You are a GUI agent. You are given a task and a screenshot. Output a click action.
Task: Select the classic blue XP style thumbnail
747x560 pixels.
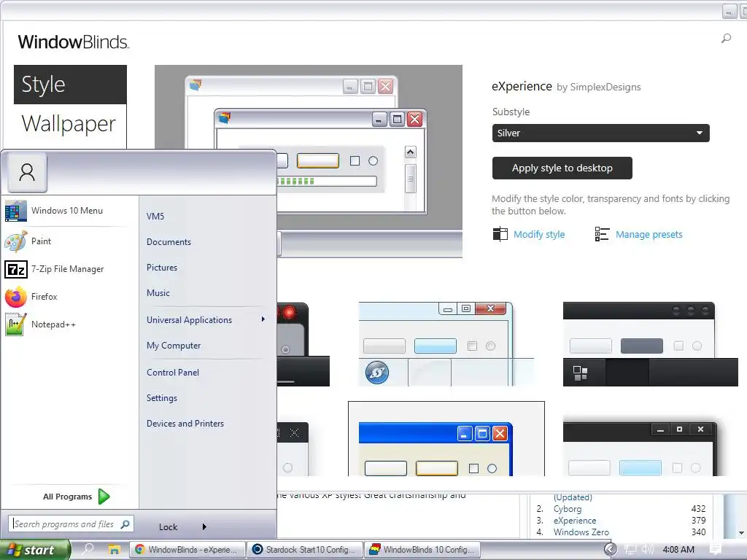(x=446, y=438)
